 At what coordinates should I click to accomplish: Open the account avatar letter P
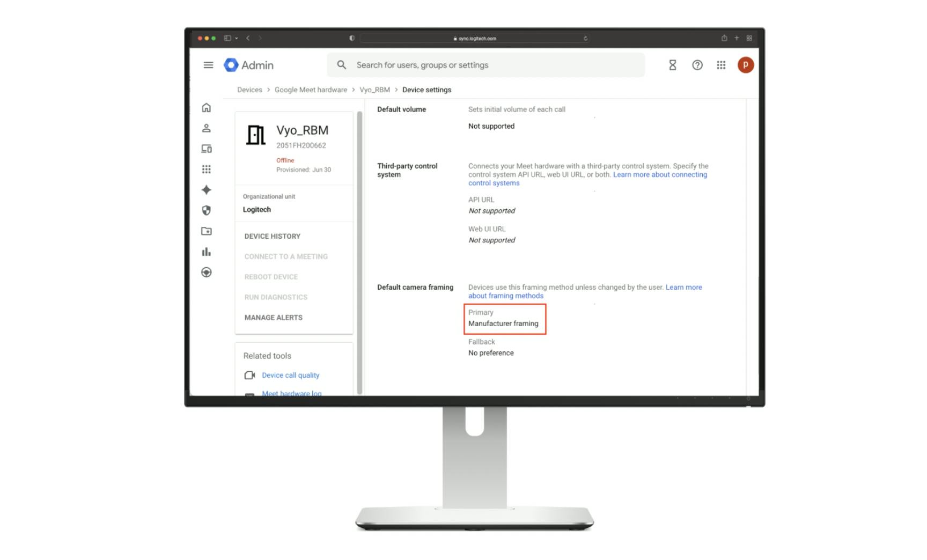[x=746, y=65]
